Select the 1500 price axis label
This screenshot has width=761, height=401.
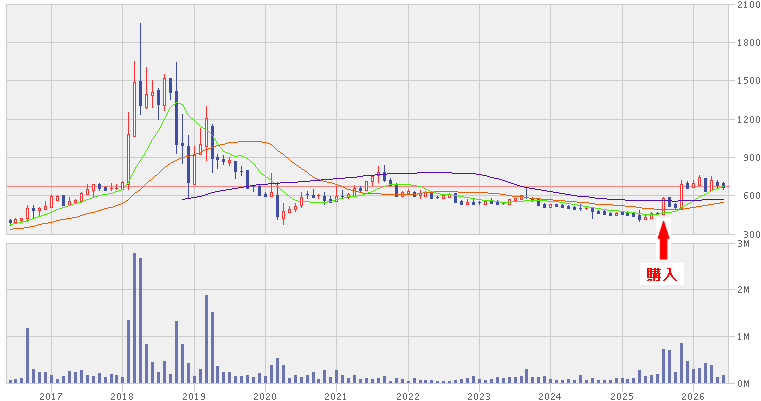coord(748,81)
